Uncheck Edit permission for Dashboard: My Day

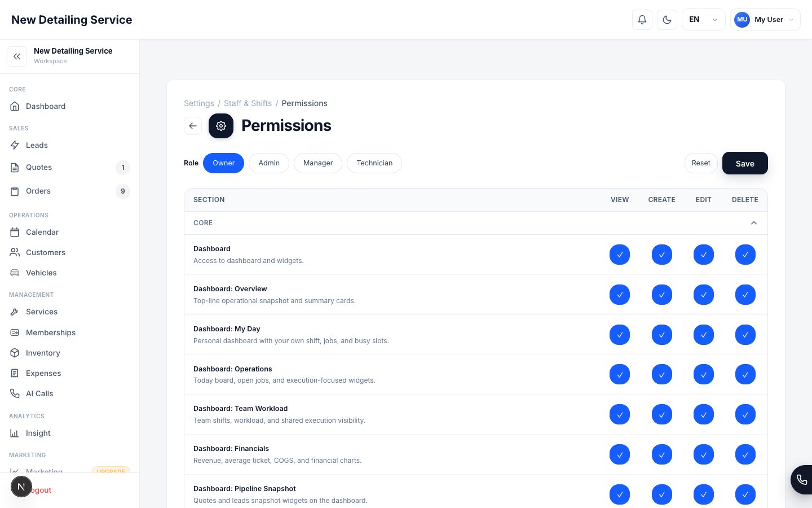point(704,335)
